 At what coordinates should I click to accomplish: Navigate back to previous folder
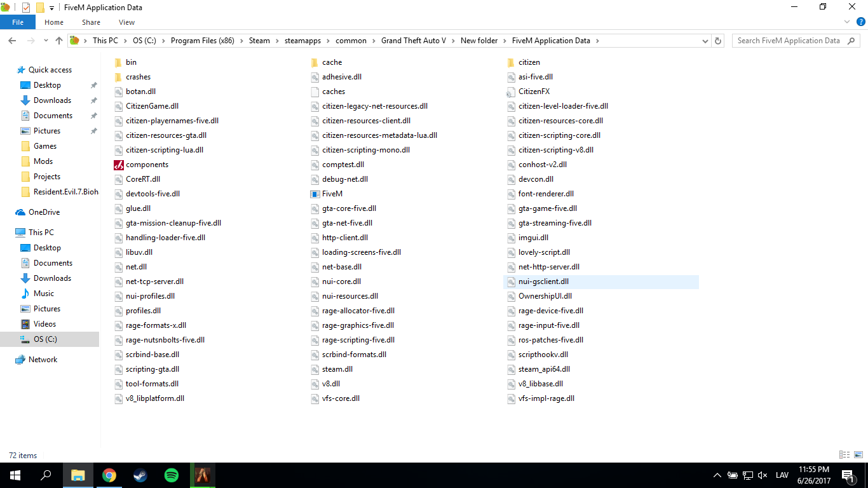click(x=12, y=41)
